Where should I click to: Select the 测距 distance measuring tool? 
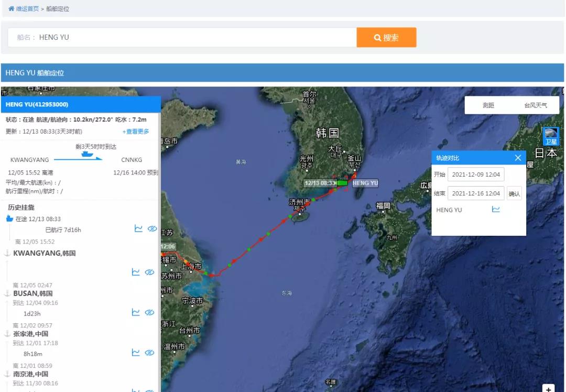point(488,105)
